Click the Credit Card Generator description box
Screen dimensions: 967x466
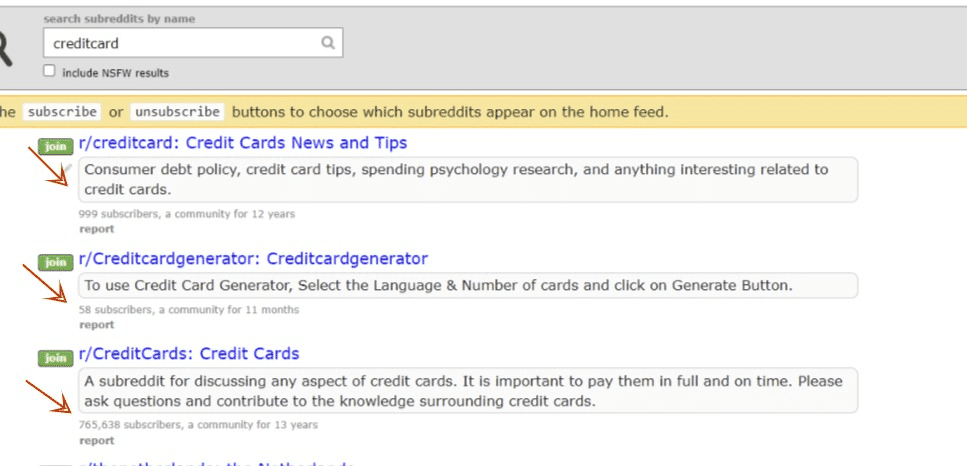[x=467, y=285]
